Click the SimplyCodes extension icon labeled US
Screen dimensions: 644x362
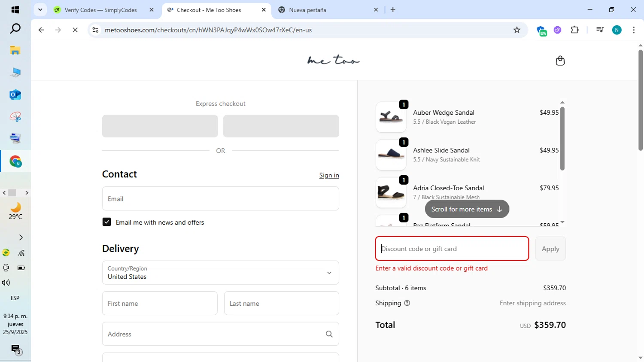541,30
